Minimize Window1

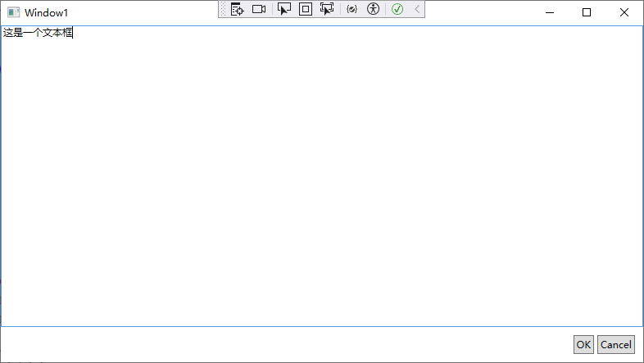[550, 13]
